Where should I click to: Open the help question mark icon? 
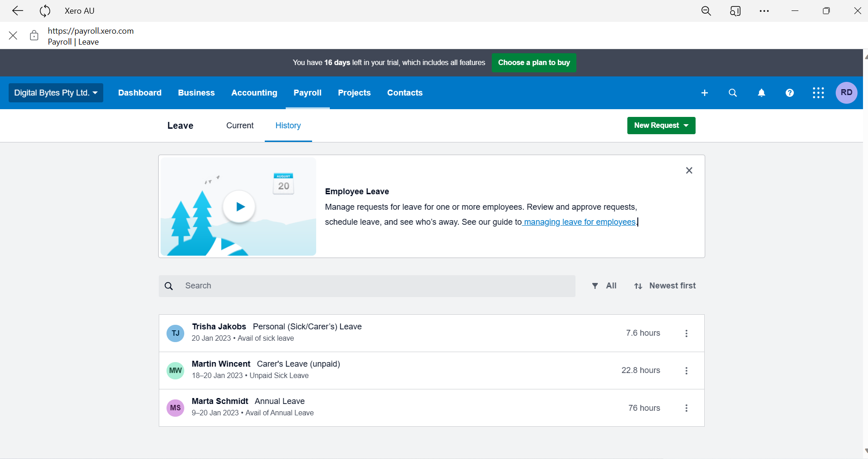[x=790, y=93]
